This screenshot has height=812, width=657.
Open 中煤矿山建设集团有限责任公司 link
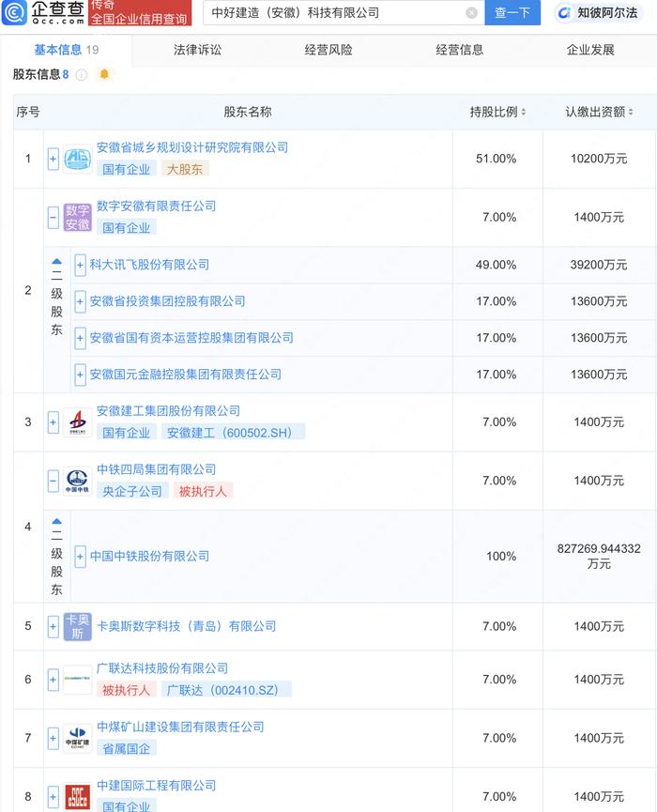click(180, 728)
